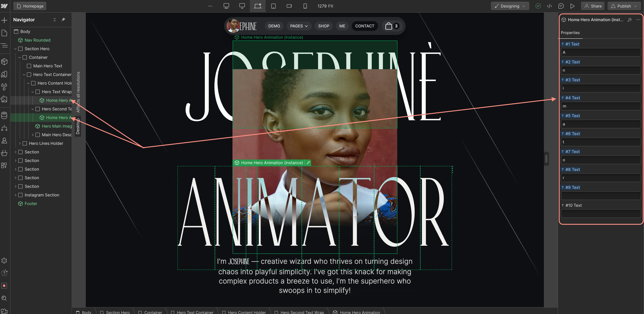Click the Share button
The image size is (644, 314).
(x=592, y=6)
